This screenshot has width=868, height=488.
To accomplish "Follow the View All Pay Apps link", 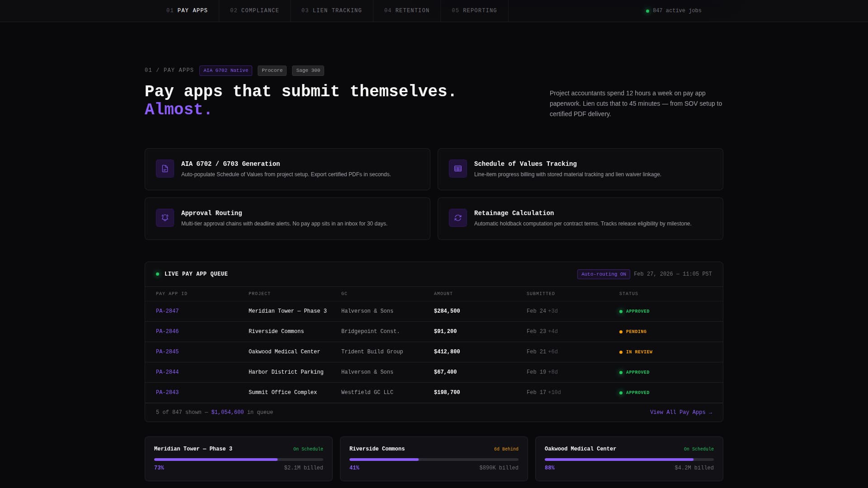I will (681, 413).
